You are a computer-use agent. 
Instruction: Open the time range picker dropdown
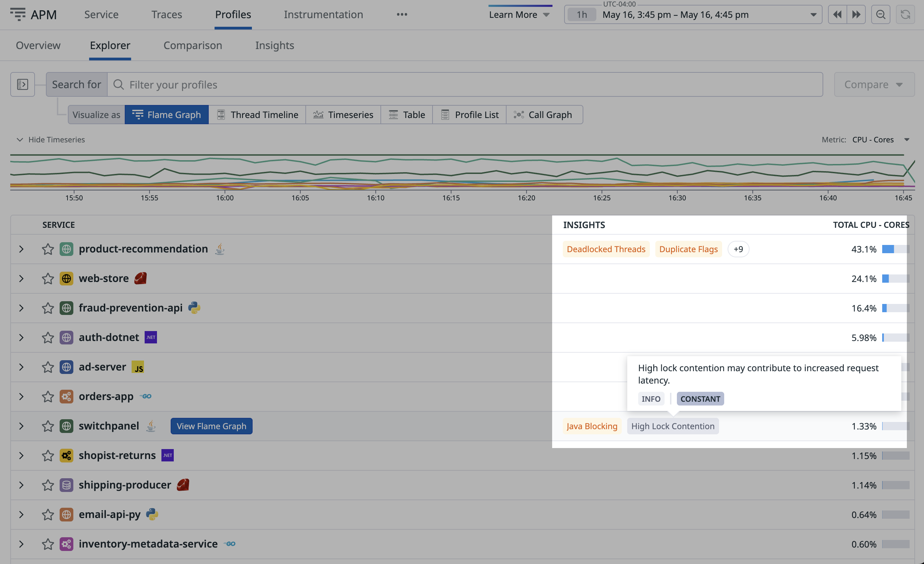tap(813, 15)
